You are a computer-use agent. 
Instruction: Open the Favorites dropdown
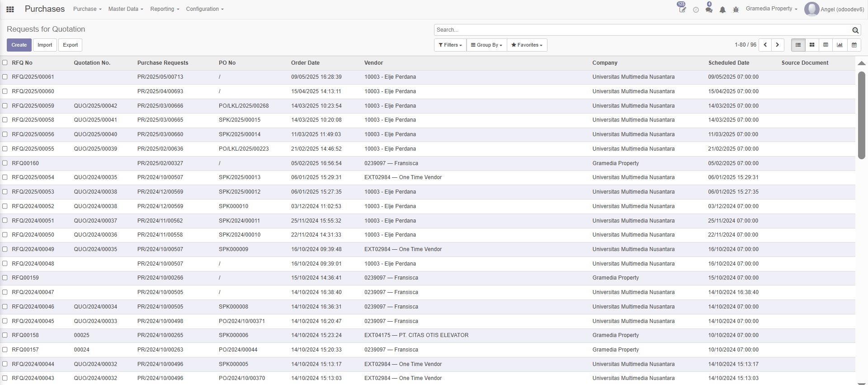click(527, 45)
